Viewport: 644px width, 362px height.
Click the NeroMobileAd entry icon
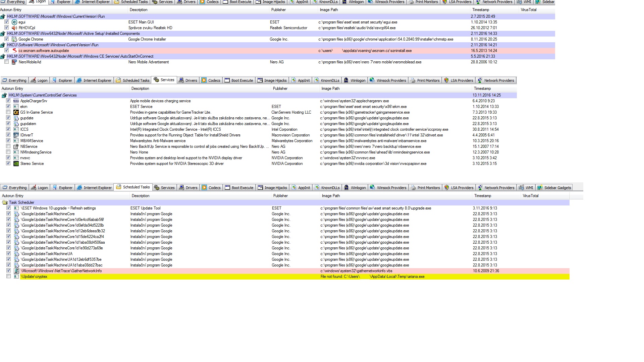tap(14, 62)
